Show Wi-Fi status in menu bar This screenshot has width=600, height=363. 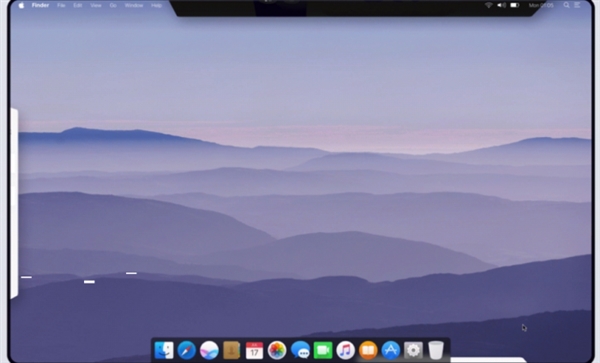click(x=489, y=5)
